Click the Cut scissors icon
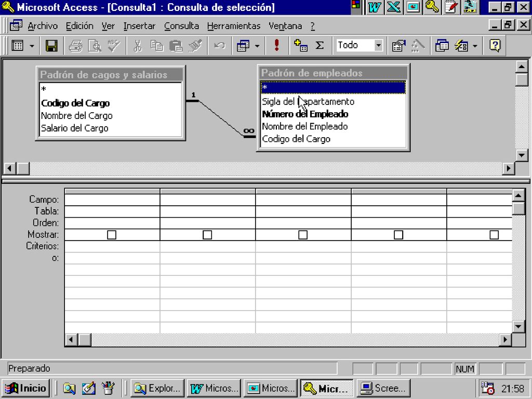The width and height of the screenshot is (532, 399). pos(137,46)
